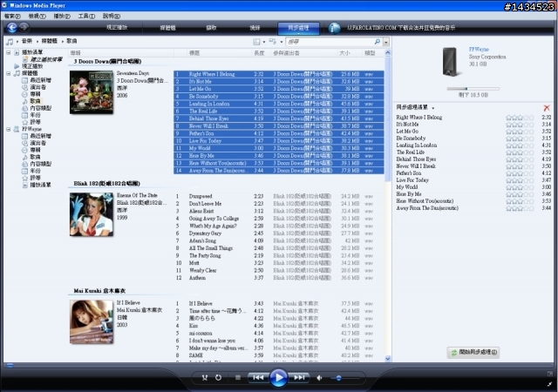The width and height of the screenshot is (558, 392).
Task: Open the 說明 menu
Action: (112, 16)
